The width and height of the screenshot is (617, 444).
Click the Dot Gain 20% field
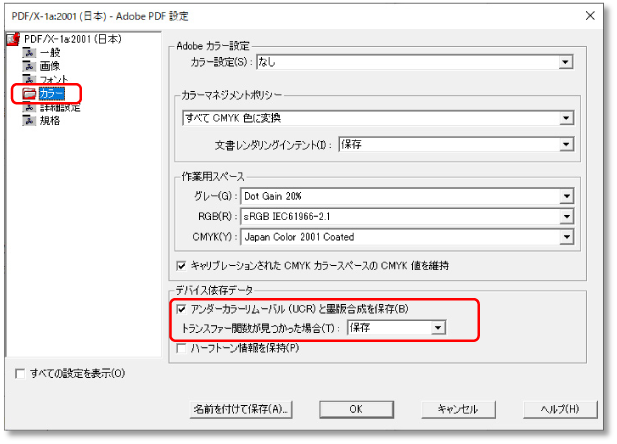pyautogui.click(x=407, y=196)
